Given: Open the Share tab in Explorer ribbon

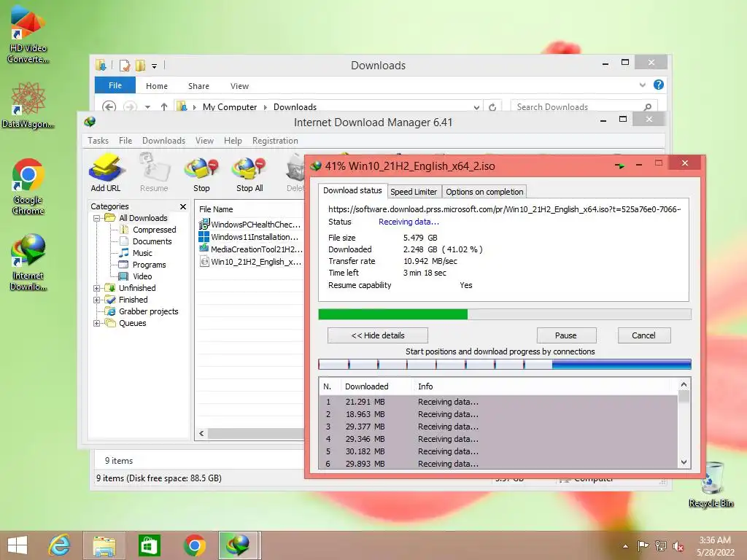Looking at the screenshot, I should [198, 86].
